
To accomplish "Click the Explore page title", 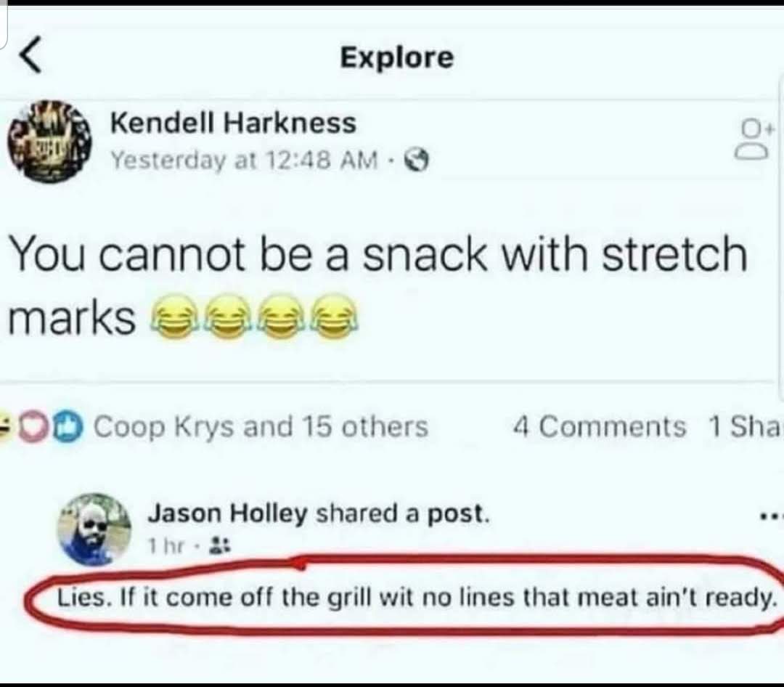I will click(x=396, y=57).
